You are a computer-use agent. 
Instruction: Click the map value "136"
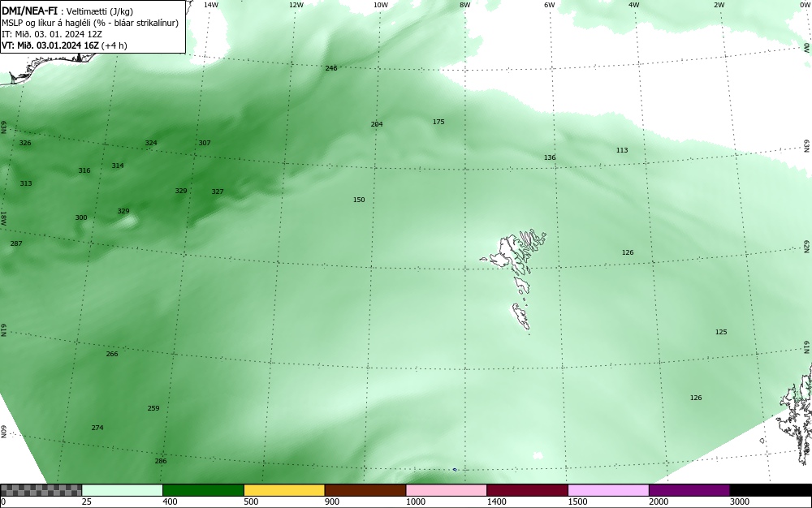pyautogui.click(x=550, y=157)
